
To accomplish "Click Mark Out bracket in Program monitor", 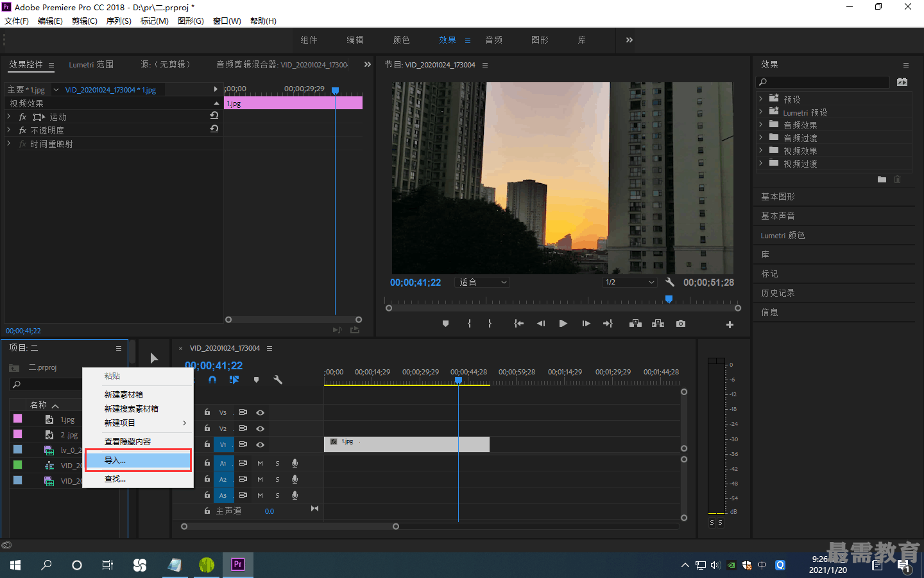I will (x=490, y=324).
